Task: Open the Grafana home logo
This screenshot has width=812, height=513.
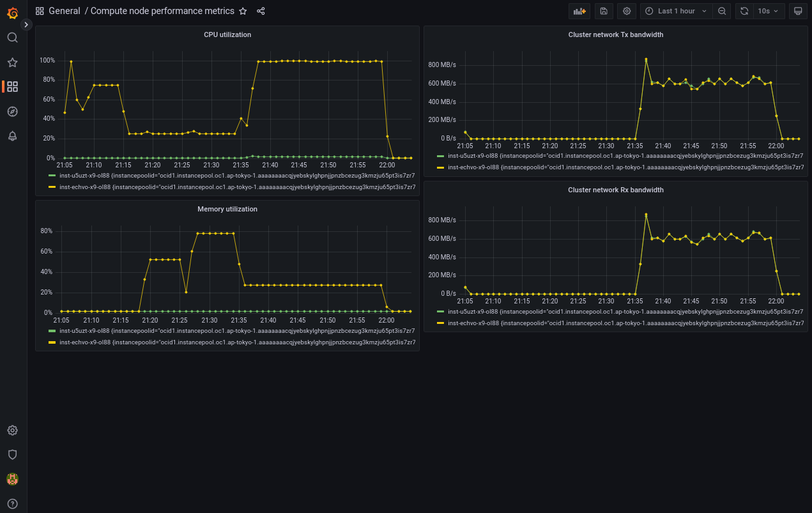Action: click(x=12, y=12)
